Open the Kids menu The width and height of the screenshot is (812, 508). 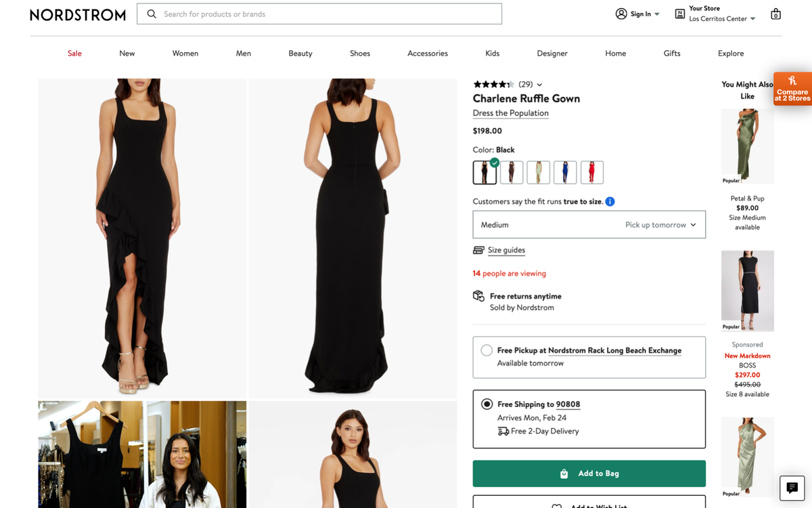click(493, 54)
